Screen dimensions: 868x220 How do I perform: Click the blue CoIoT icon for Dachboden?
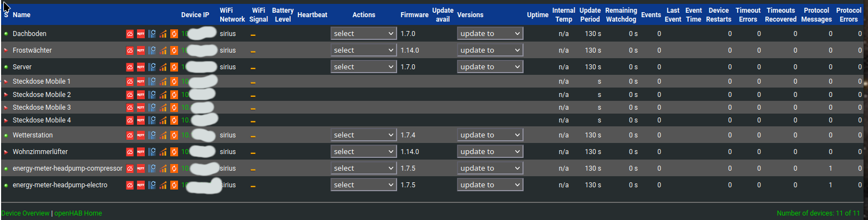(x=152, y=34)
